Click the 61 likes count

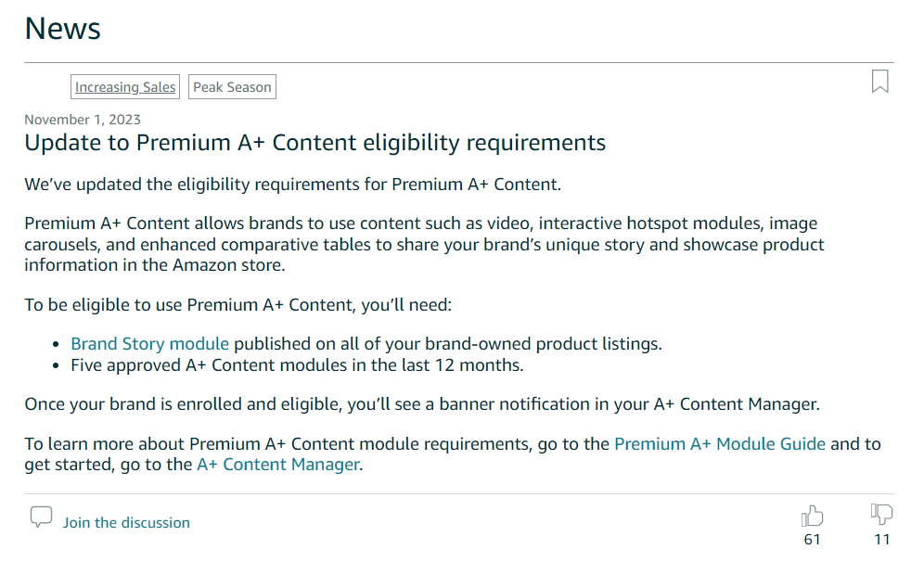click(x=812, y=539)
